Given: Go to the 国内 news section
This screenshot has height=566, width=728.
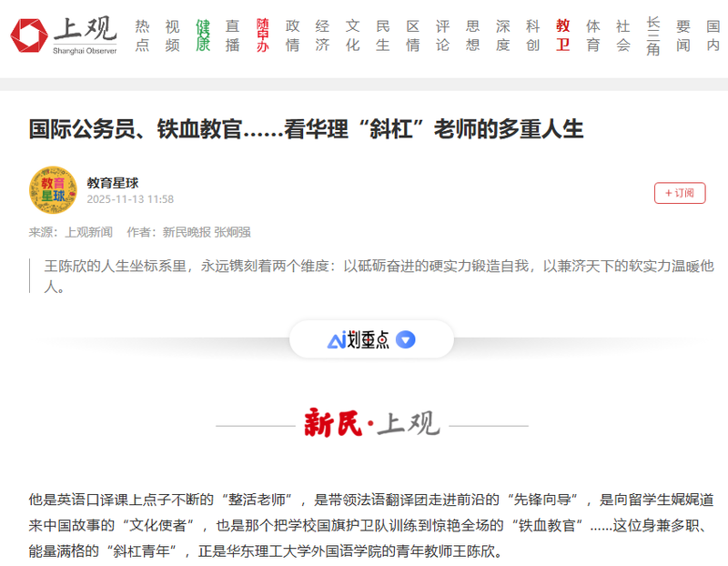Looking at the screenshot, I should click(x=713, y=35).
